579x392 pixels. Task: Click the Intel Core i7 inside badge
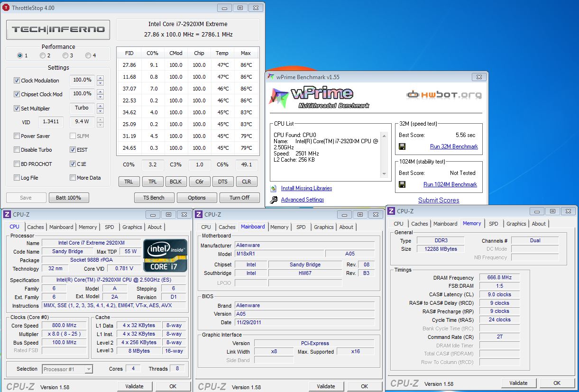click(x=165, y=256)
